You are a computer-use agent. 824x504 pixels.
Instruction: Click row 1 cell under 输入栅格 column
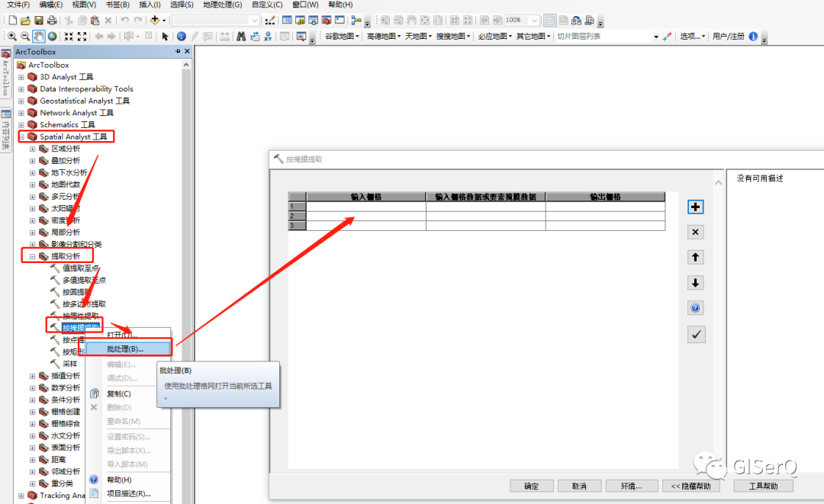click(x=366, y=207)
